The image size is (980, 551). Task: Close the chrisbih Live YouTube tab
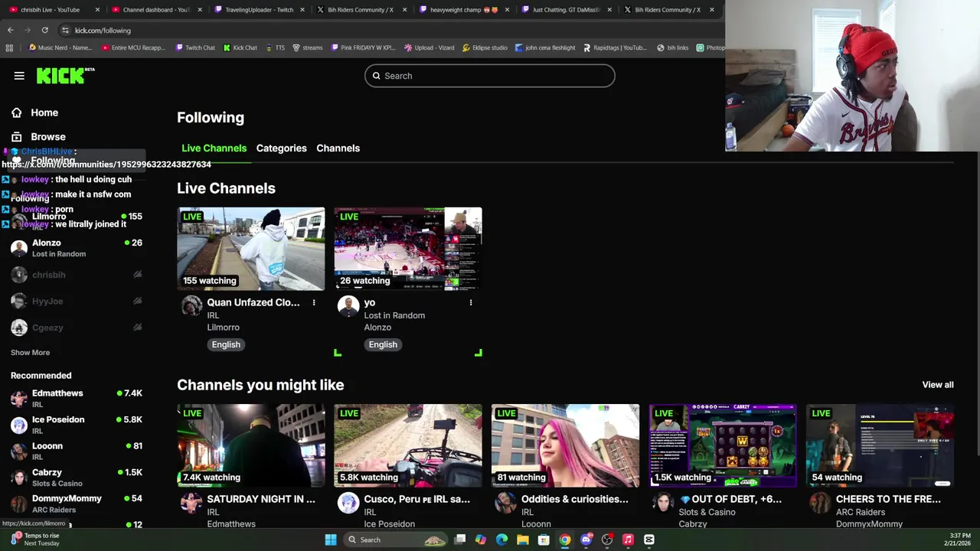click(x=97, y=10)
